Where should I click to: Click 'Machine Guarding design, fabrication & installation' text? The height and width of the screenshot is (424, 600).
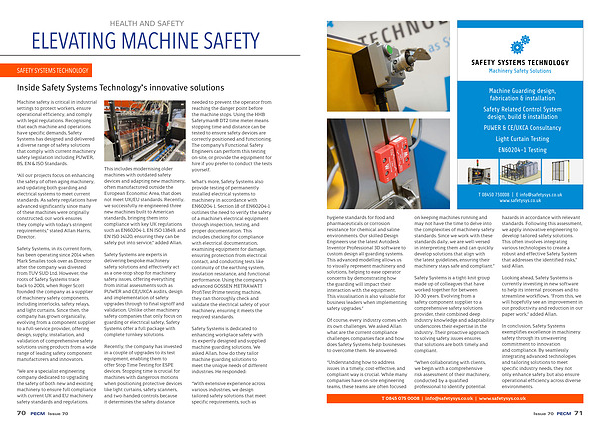click(x=522, y=95)
